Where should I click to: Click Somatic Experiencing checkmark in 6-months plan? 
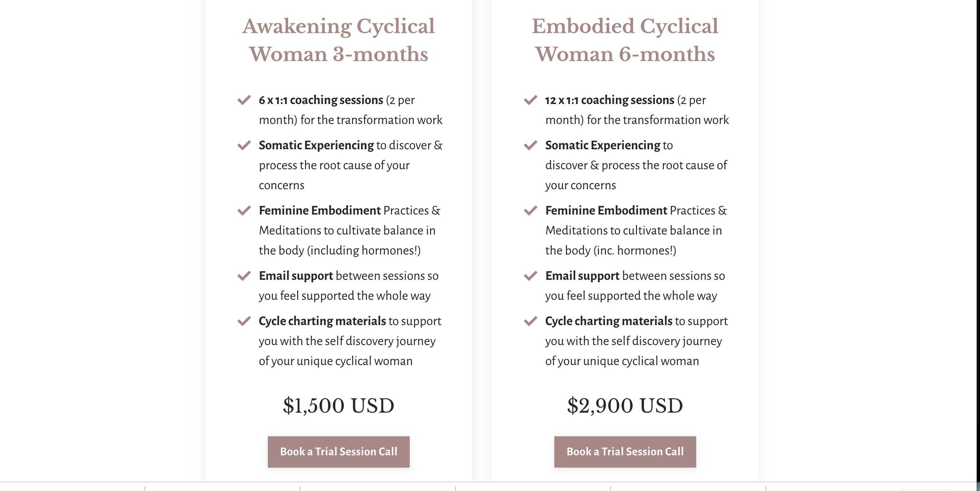(530, 145)
